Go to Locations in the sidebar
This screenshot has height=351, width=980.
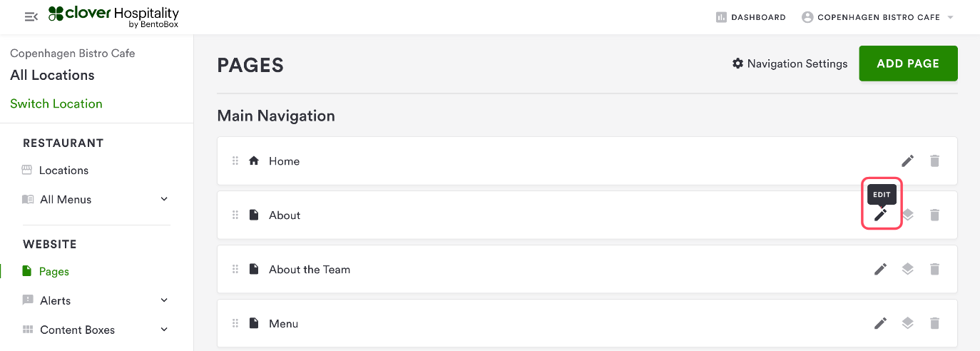pos(63,171)
